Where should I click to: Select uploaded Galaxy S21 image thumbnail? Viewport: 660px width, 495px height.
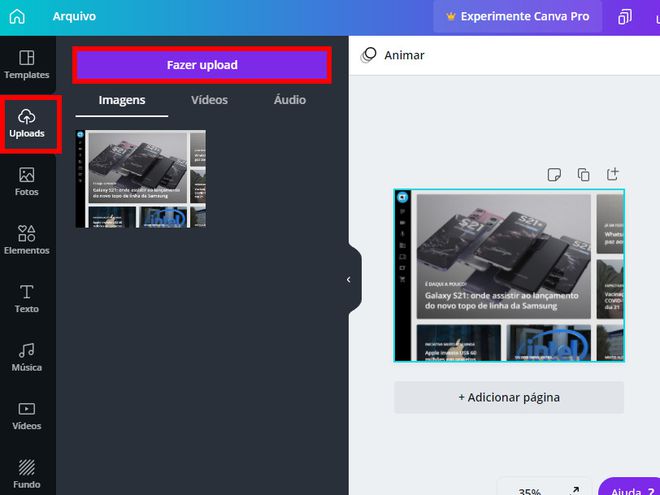[141, 179]
